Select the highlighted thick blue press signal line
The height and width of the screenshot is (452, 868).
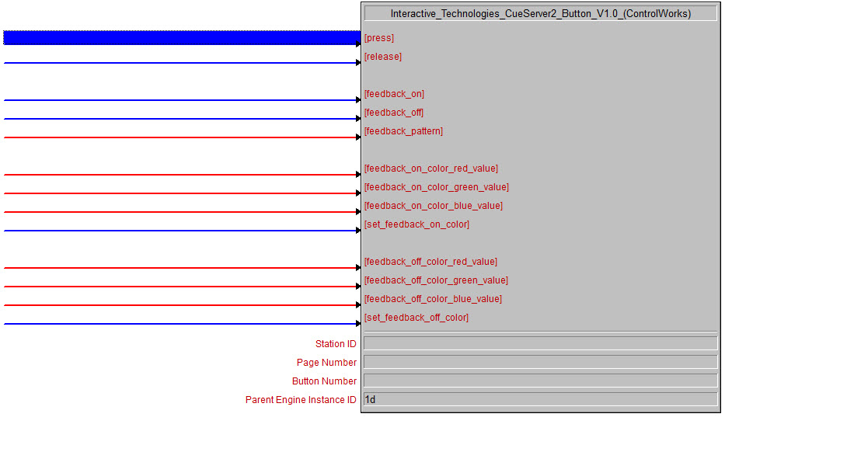pyautogui.click(x=182, y=37)
